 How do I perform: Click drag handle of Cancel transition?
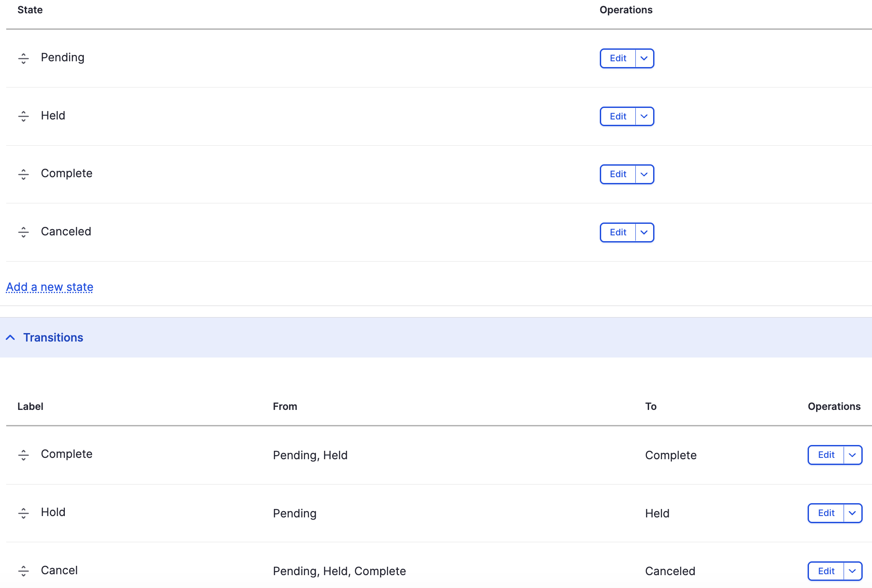coord(24,571)
